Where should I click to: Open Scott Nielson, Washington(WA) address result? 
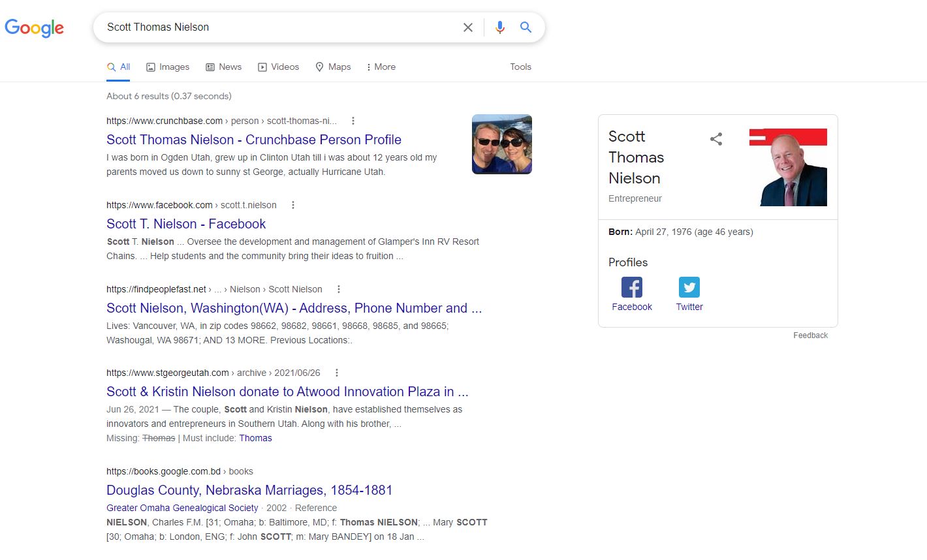click(294, 308)
